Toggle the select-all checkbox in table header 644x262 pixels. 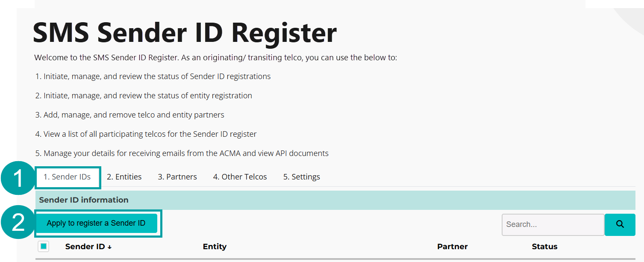pyautogui.click(x=44, y=246)
